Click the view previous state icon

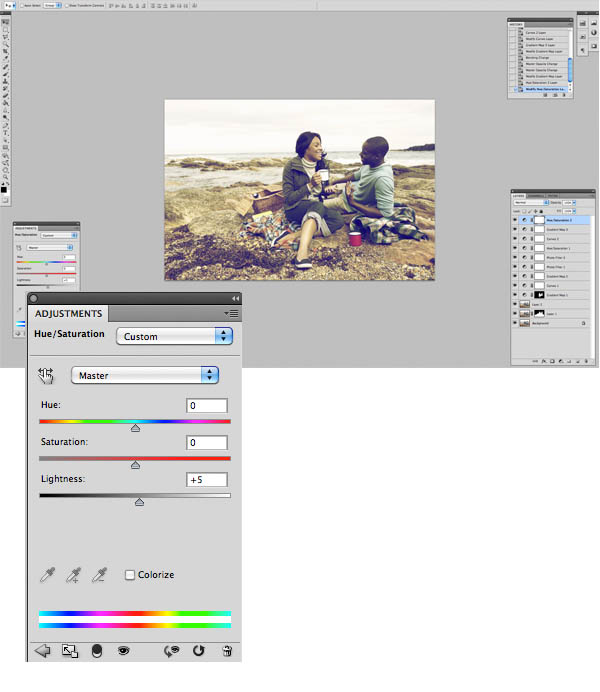(171, 651)
